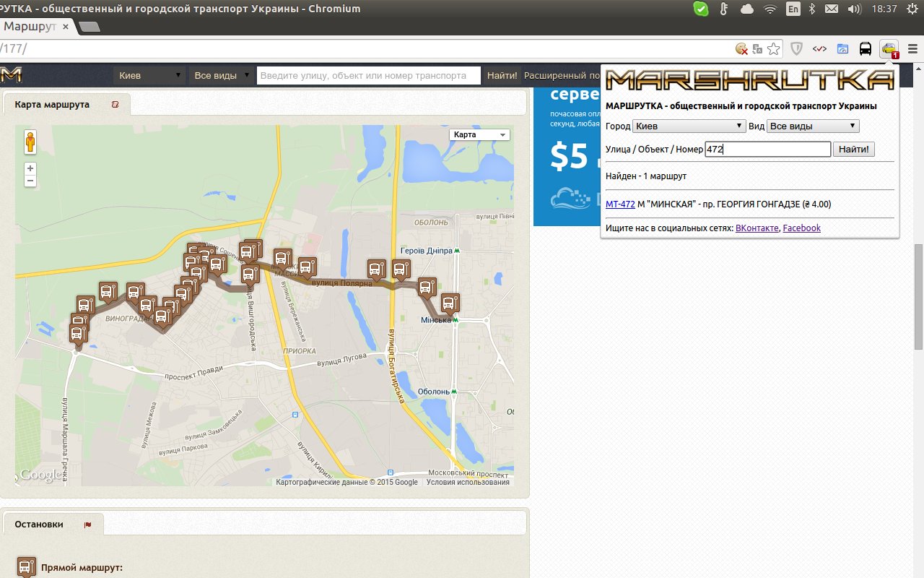The width and height of the screenshot is (924, 578).
Task: Click the Оболонь metro station icon
Action: click(x=456, y=392)
